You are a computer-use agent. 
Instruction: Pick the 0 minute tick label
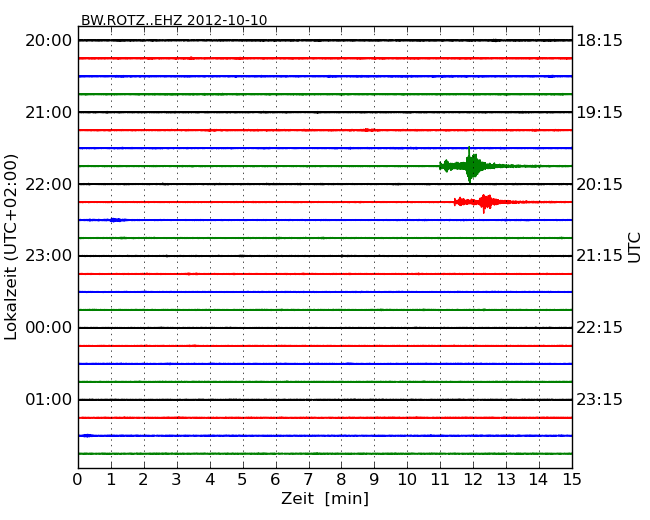click(x=78, y=480)
